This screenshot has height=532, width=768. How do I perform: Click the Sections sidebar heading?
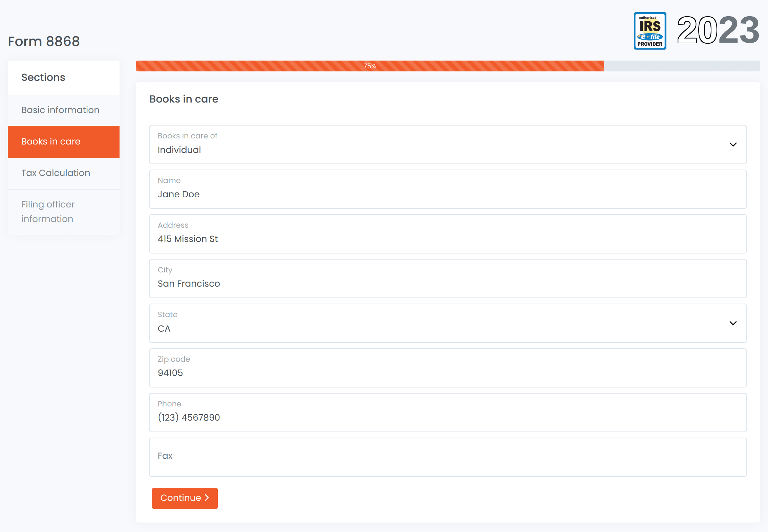43,77
